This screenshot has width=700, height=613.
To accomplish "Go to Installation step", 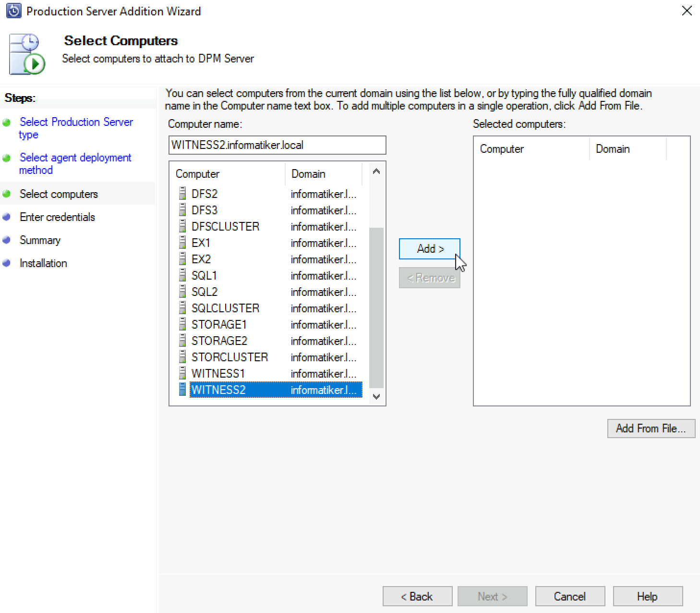I will (43, 263).
